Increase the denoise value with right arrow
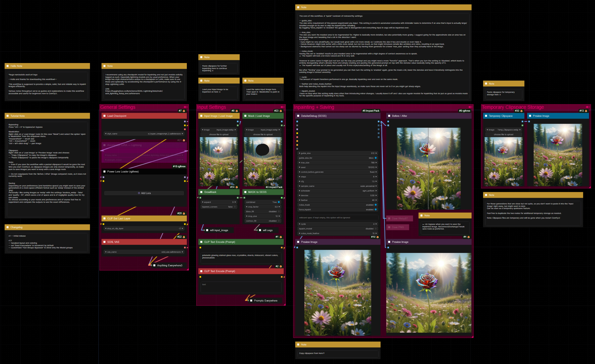595x364 pixels. (376, 195)
